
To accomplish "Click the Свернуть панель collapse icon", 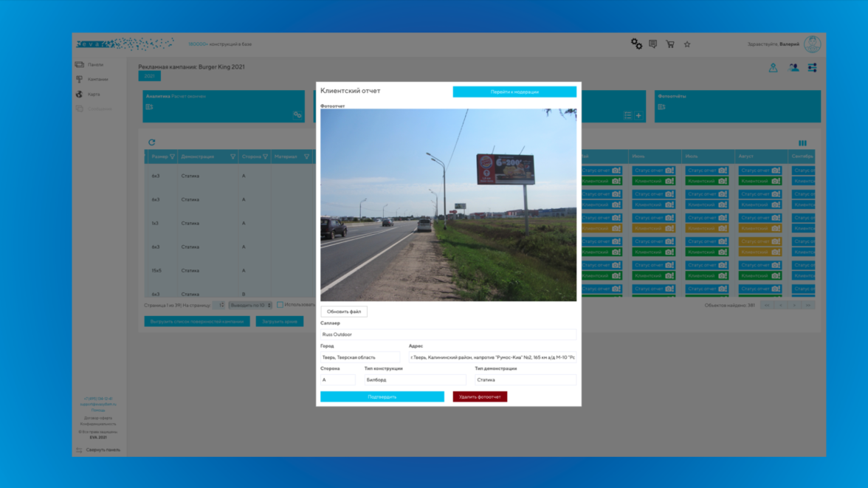I will click(x=78, y=450).
